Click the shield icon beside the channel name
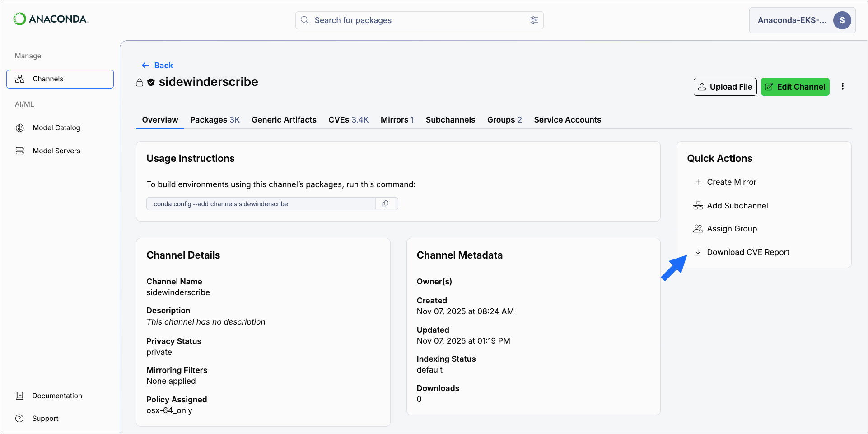This screenshot has width=868, height=434. tap(152, 83)
